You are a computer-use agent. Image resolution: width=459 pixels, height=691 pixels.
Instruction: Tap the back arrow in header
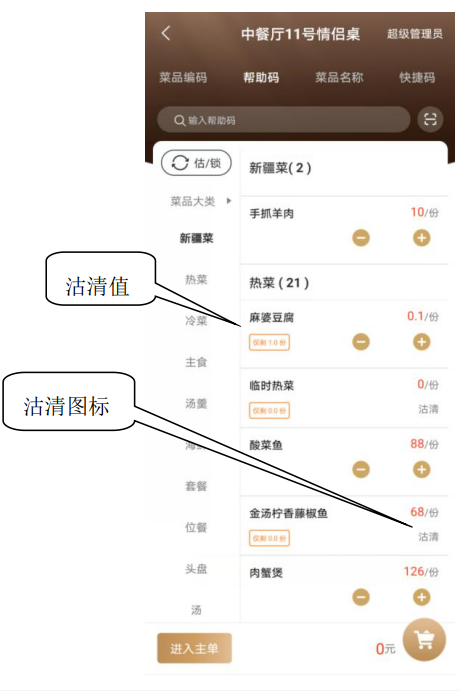pyautogui.click(x=166, y=33)
